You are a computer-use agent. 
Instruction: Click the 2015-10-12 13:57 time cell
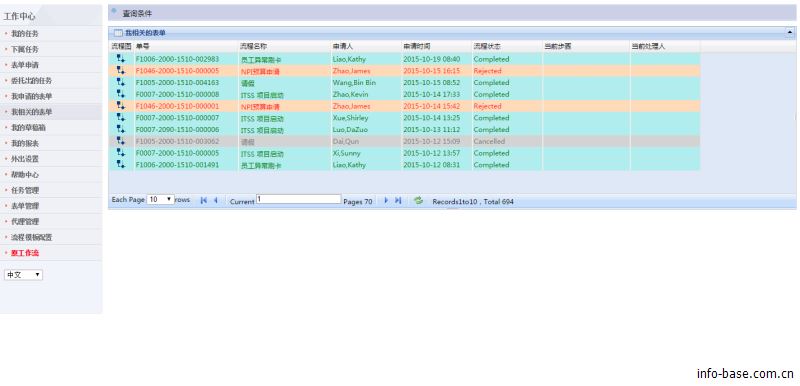(x=432, y=153)
